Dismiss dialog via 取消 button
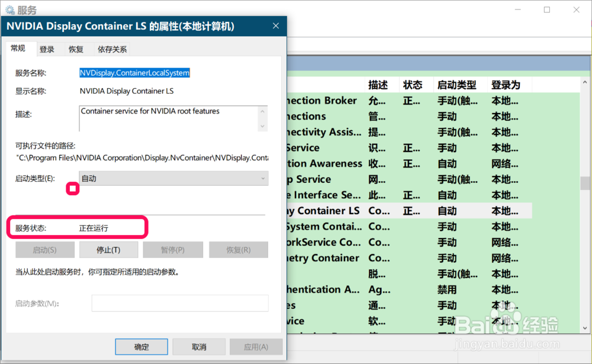Image resolution: width=592 pixels, height=364 pixels. [x=199, y=347]
